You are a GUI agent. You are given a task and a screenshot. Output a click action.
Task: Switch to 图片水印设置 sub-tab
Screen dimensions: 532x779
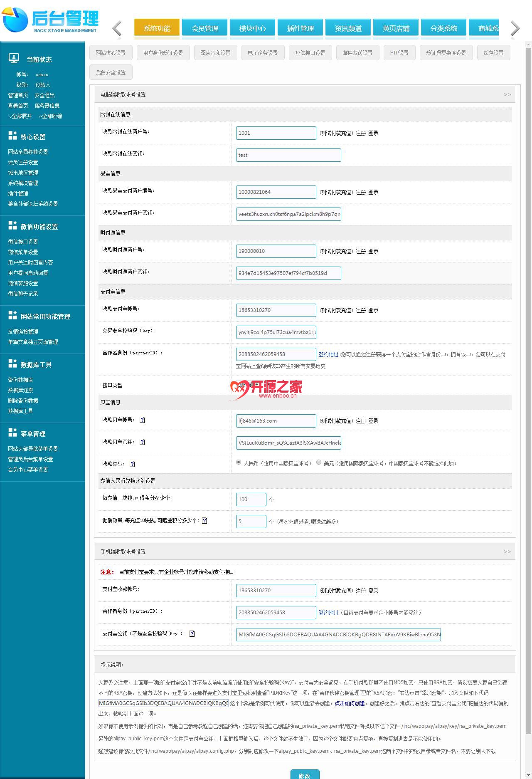(215, 53)
